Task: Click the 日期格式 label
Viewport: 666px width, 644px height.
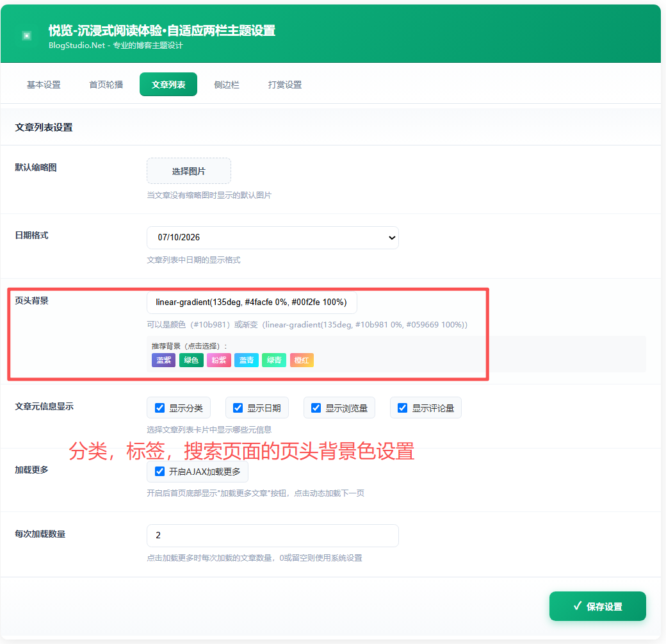Action: point(31,236)
